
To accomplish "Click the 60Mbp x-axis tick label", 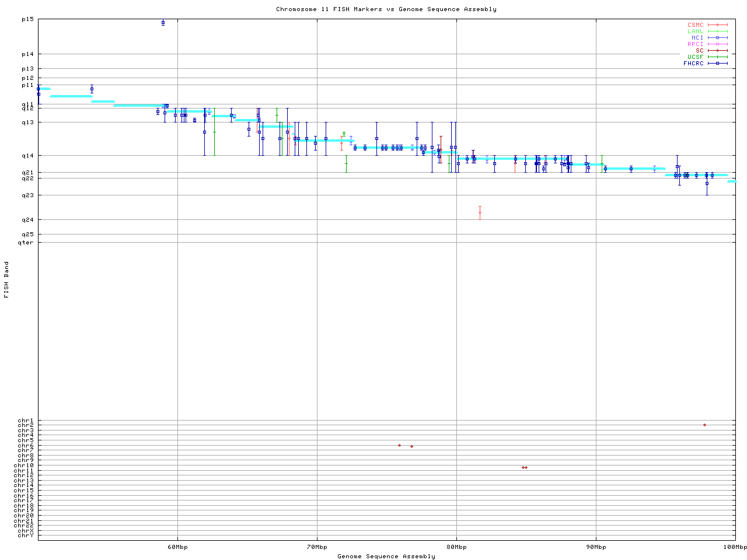I will pos(177,547).
